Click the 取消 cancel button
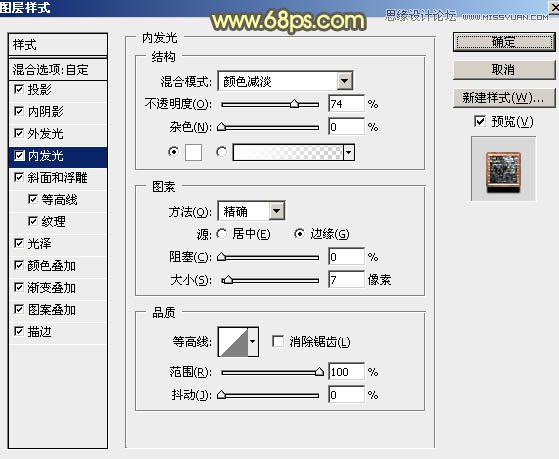This screenshot has width=559, height=459. pyautogui.click(x=504, y=70)
